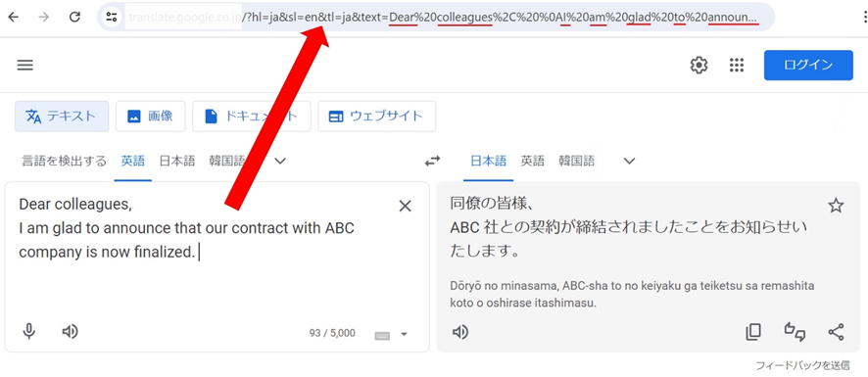Expand more target languages chevron
868x377 pixels.
coord(629,162)
